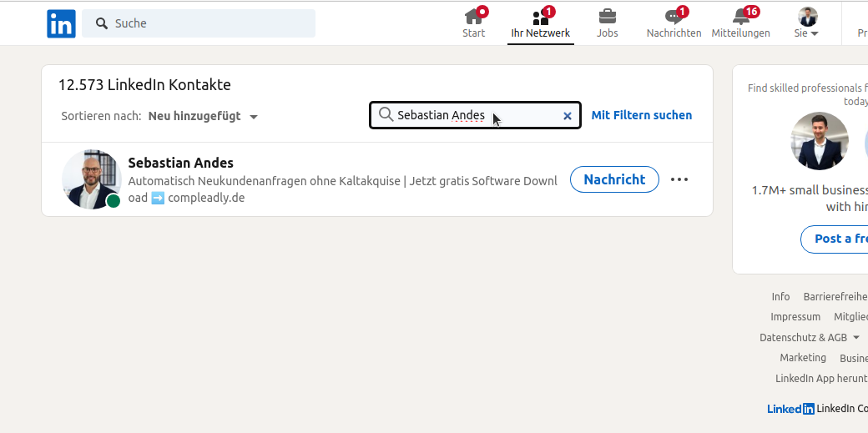
Task: Open Sebastian Andes profile photo
Action: (x=91, y=179)
